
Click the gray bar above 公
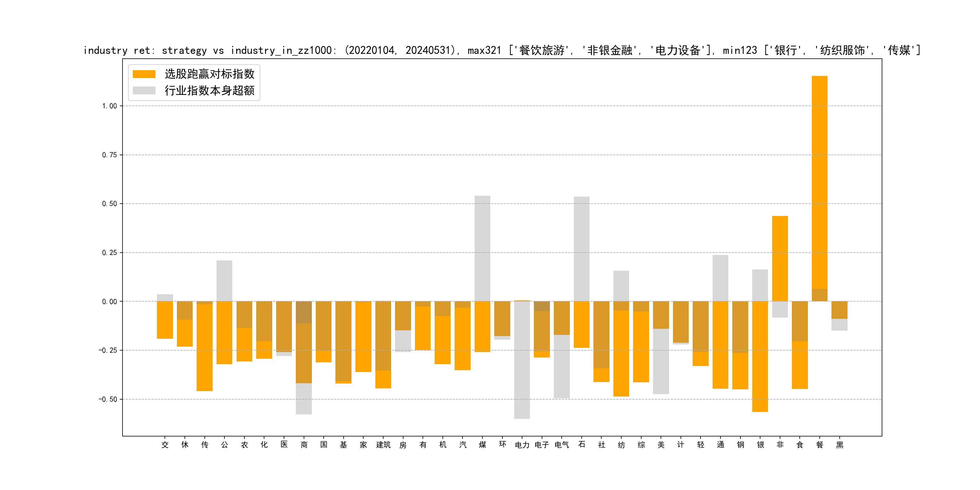224,281
